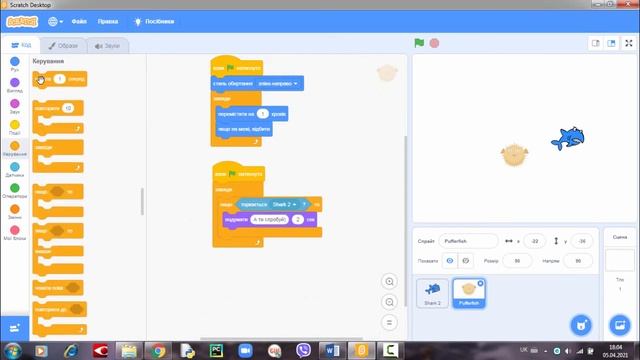This screenshot has width=640, height=360.
Task: Open Zoom from the taskbar
Action: point(245,351)
